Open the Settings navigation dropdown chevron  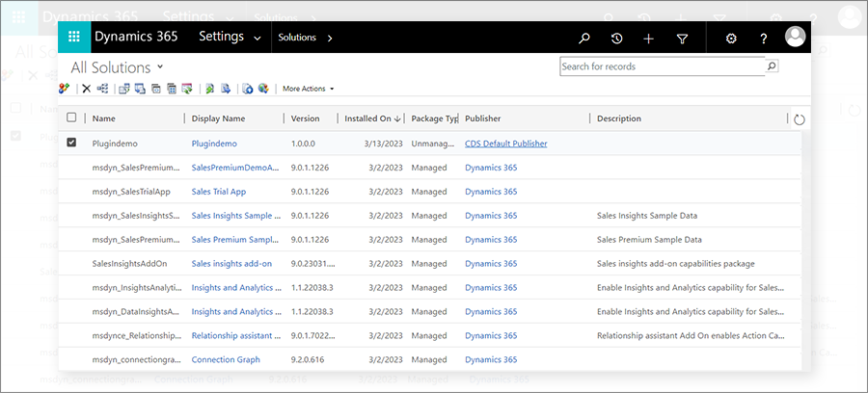click(x=257, y=39)
